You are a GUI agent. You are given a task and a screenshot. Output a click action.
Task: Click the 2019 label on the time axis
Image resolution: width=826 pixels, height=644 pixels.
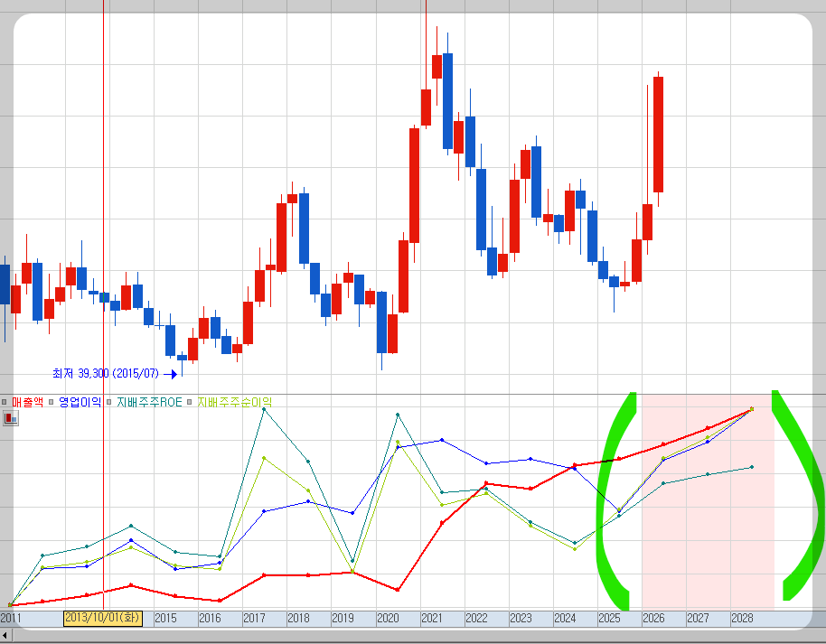[x=343, y=618]
